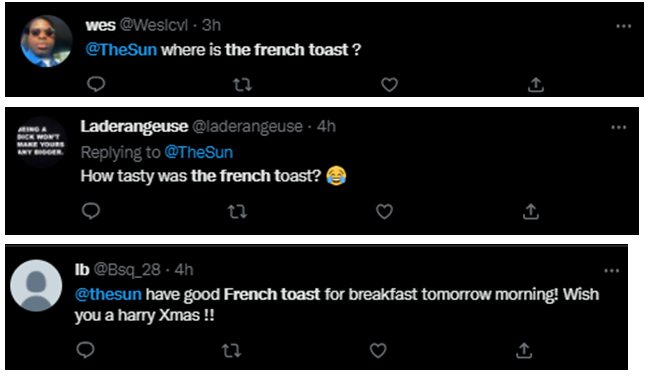Share the wes tweet
This screenshot has width=654, height=379.
536,85
